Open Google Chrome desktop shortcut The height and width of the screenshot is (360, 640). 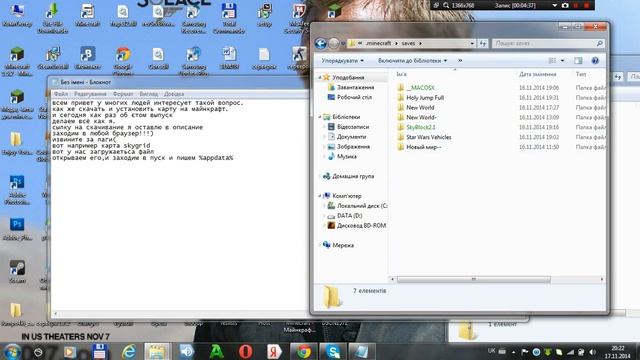coord(123,62)
